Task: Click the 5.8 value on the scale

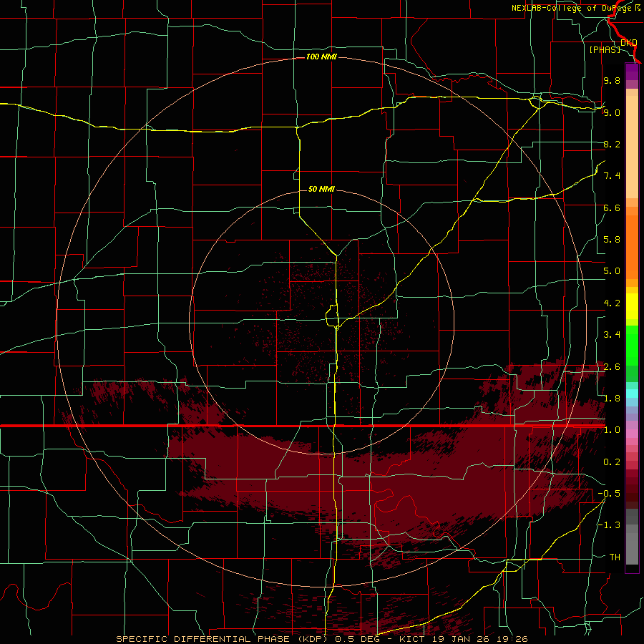Action: point(612,240)
